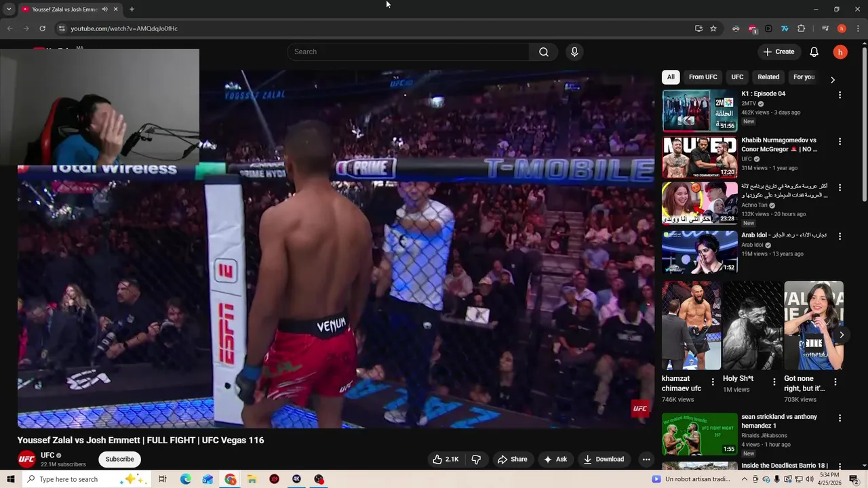This screenshot has height=488, width=868.
Task: Open the 4K app on the taskbar
Action: (x=296, y=479)
